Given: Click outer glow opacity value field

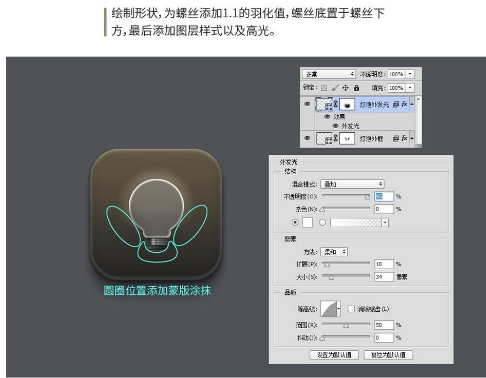Looking at the screenshot, I should [384, 196].
